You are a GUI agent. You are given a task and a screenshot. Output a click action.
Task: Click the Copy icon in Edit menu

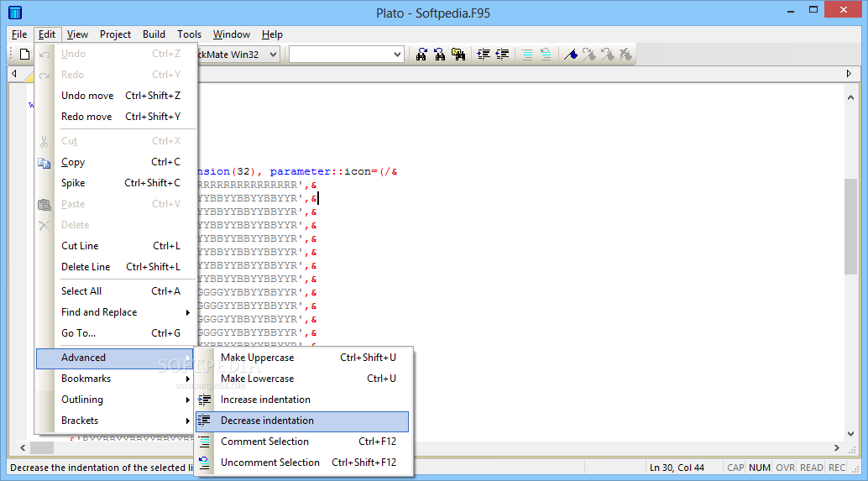[44, 162]
